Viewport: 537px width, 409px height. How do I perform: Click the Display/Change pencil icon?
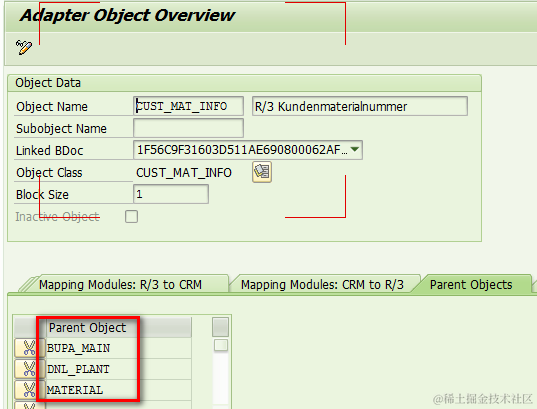(24, 47)
